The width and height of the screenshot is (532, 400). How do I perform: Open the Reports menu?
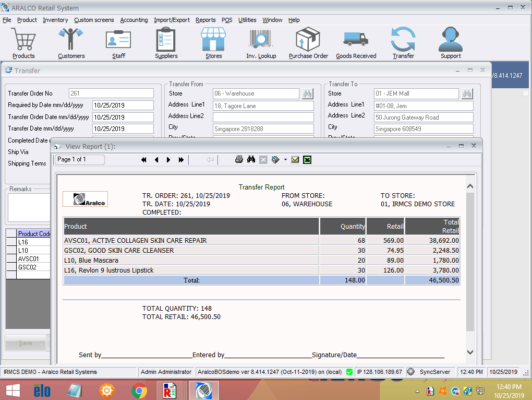pyautogui.click(x=205, y=20)
